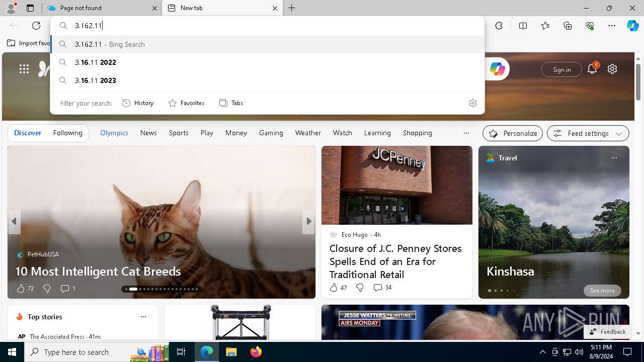Open the Olympics category
The image size is (644, 362).
pos(114,133)
